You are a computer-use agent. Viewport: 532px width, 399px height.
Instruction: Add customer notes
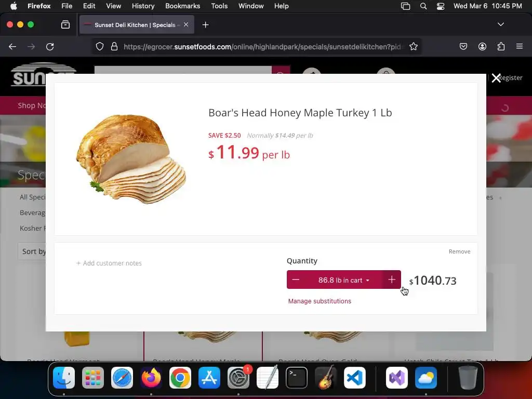(109, 263)
